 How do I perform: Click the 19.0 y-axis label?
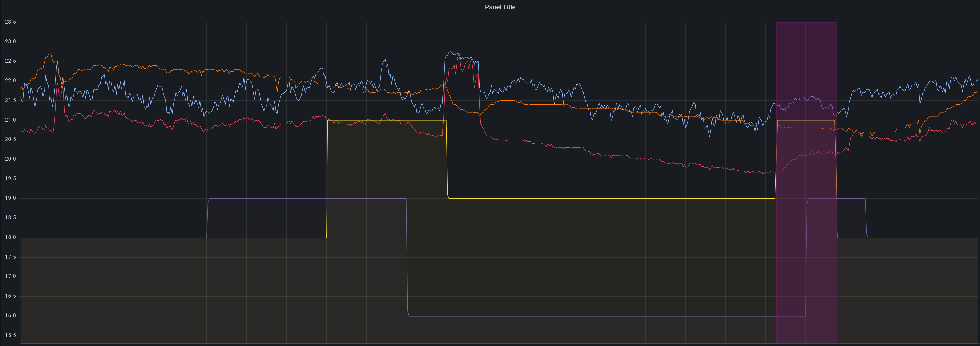pos(10,198)
